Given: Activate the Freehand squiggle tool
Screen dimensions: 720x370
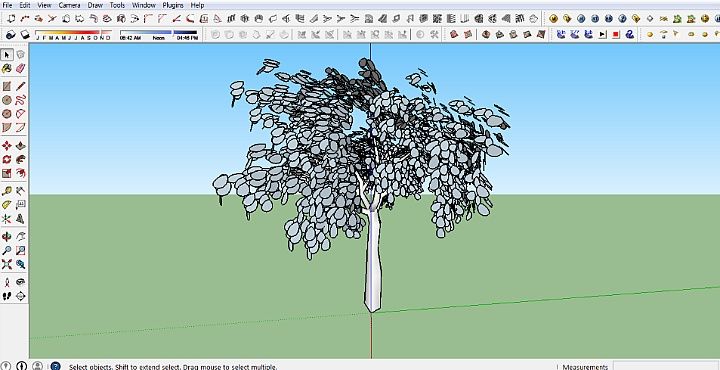Looking at the screenshot, I should 20,100.
